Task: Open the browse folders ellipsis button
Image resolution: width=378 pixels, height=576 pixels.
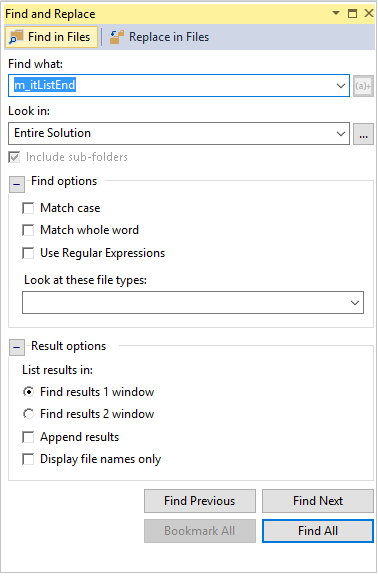Action: coord(363,134)
